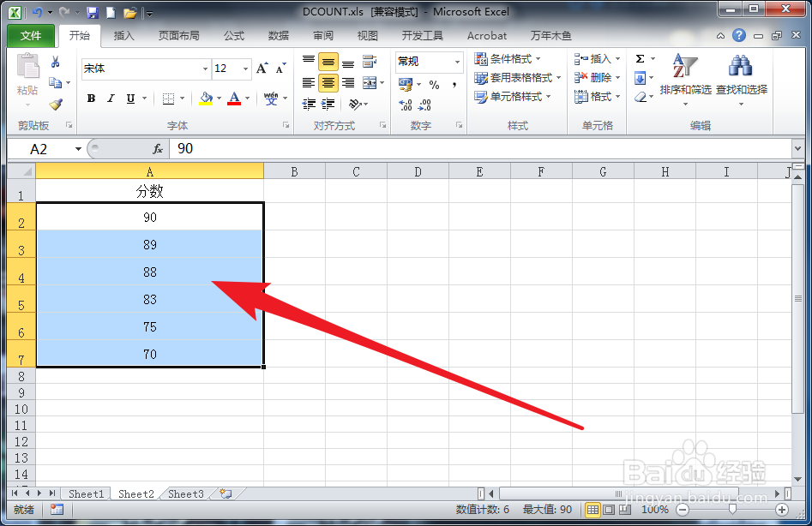Click the zoom out minus button
Viewport: 812px width, 526px height.
point(683,510)
